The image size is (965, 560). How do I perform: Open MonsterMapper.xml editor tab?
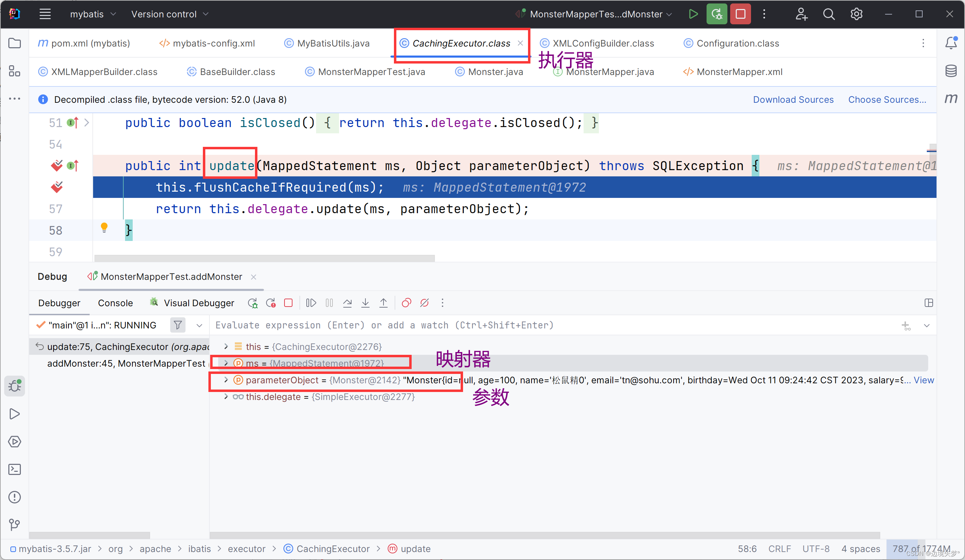coord(739,72)
